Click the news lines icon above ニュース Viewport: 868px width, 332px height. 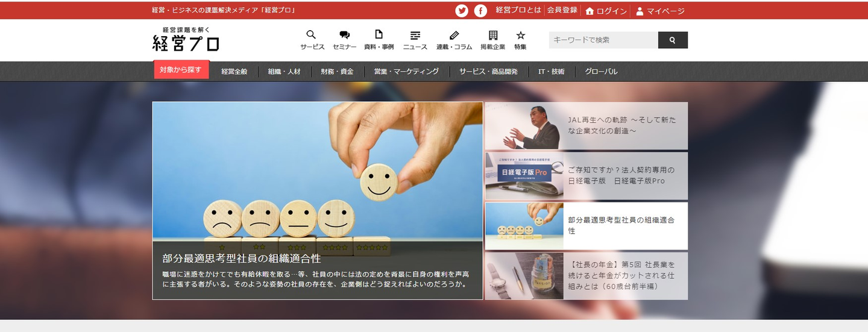pos(415,35)
